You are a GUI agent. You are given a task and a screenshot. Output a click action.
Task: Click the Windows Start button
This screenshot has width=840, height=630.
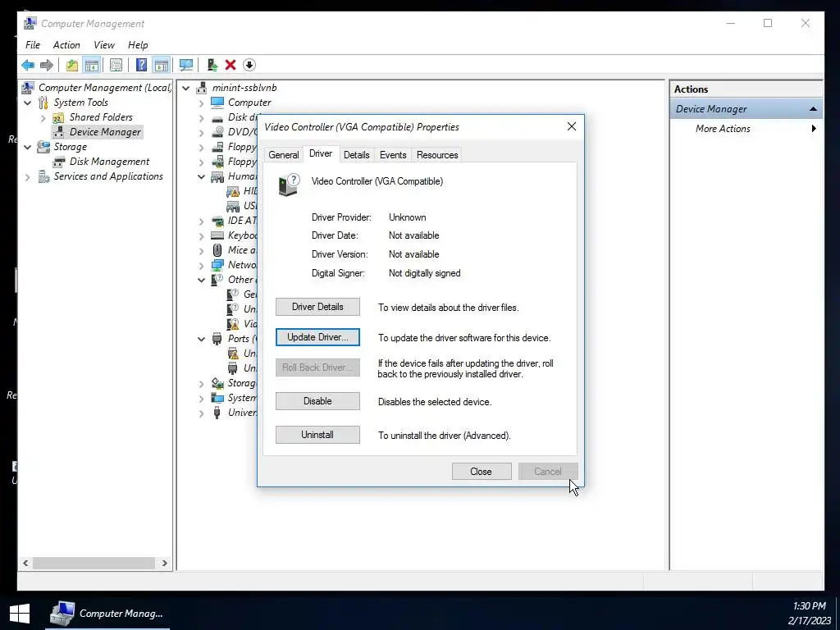[20, 614]
